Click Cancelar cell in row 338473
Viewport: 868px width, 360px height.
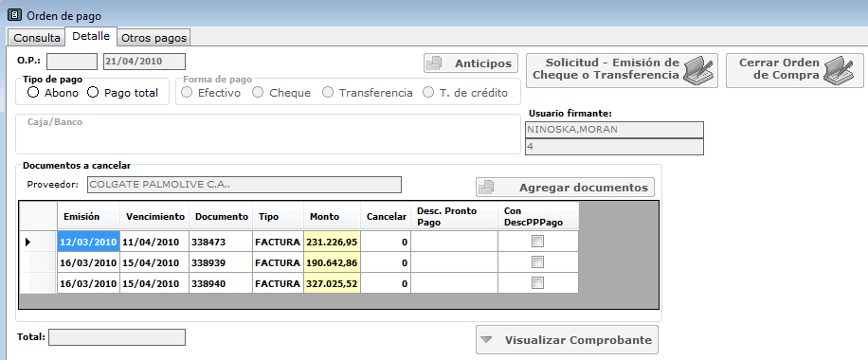[x=386, y=242]
